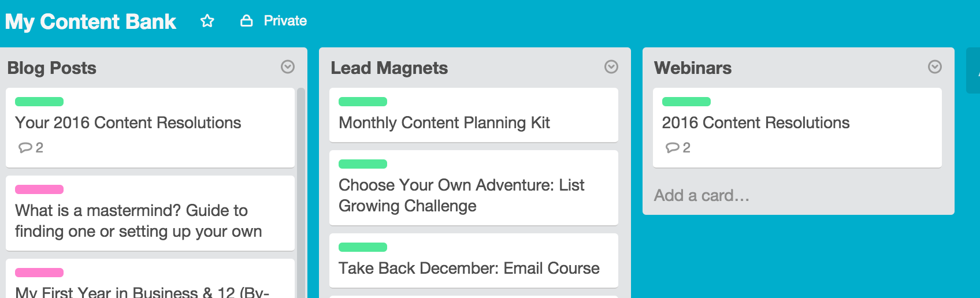
Task: Click comment icon on Webinars 2016 Content Resolutions
Action: pyautogui.click(x=672, y=148)
